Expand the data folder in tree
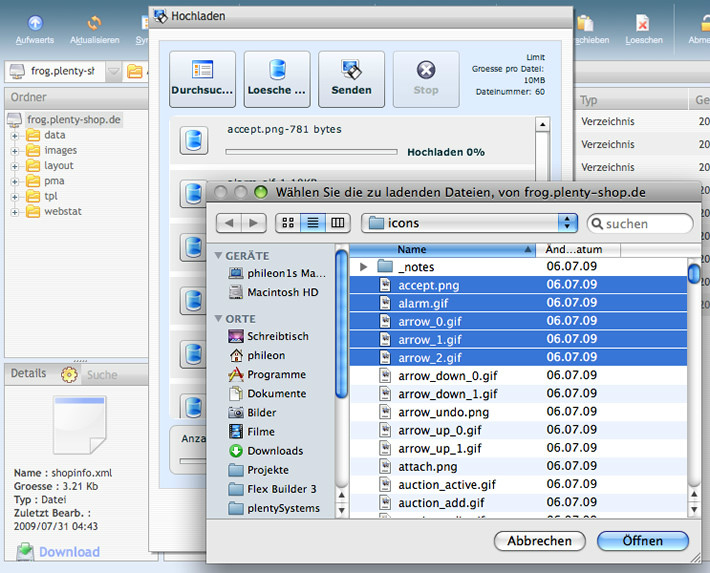710x573 pixels. [x=14, y=135]
